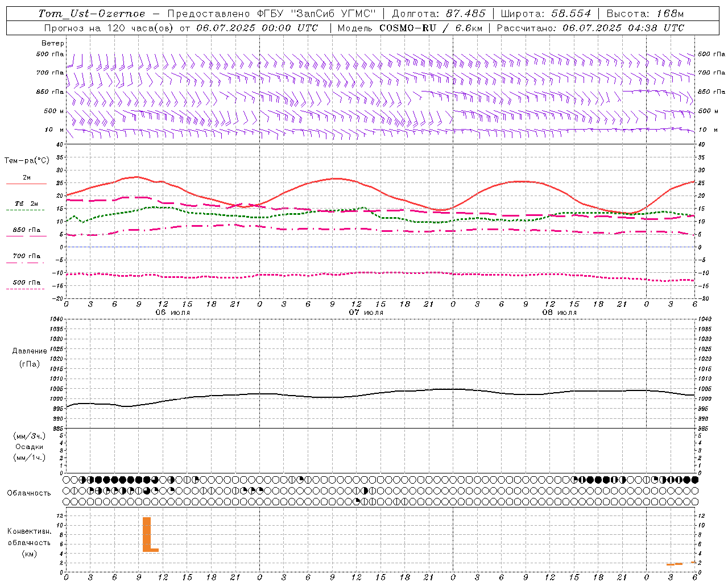Click the Ветер wind panel label

[x=53, y=43]
